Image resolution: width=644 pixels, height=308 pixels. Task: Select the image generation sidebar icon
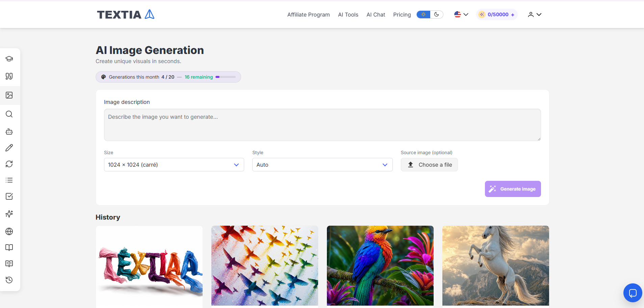pos(9,95)
